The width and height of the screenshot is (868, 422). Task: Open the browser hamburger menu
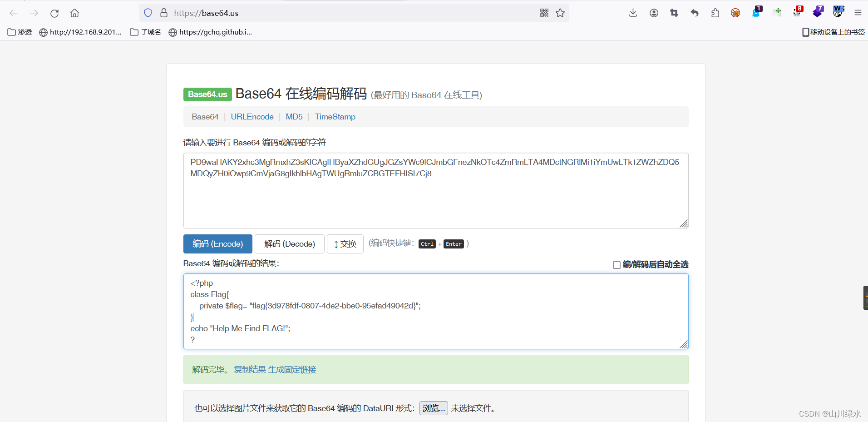pos(858,13)
